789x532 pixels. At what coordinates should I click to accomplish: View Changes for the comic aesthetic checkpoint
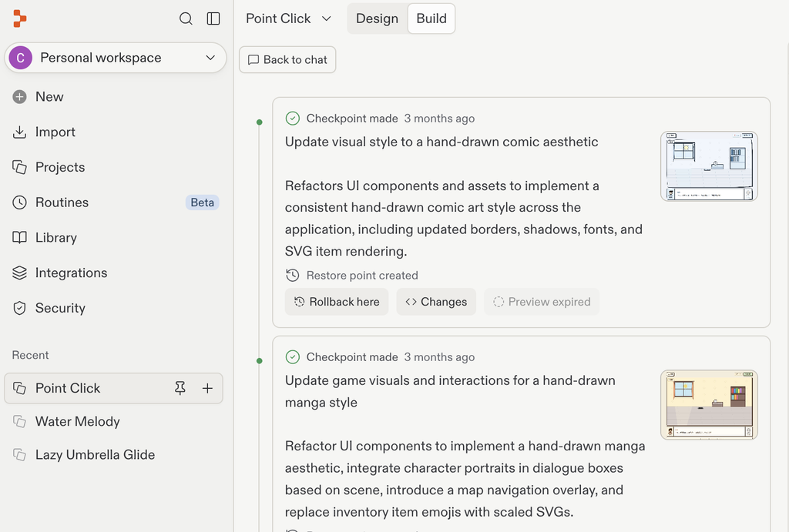click(436, 302)
